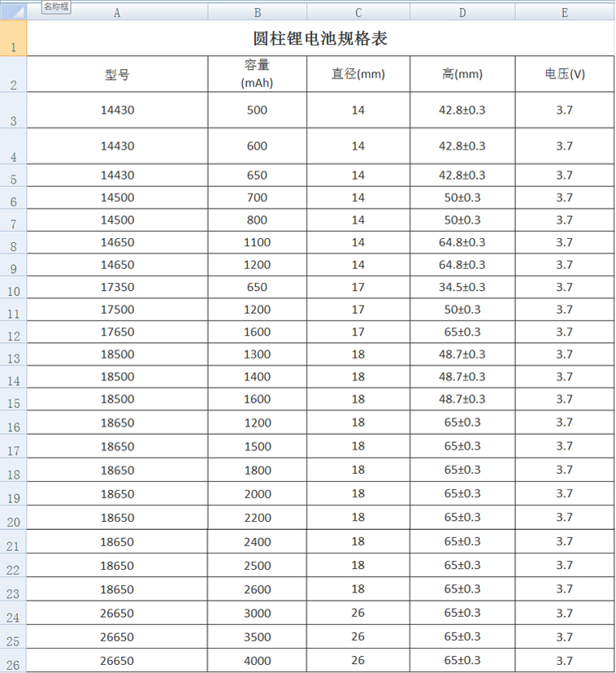Select row 1 header
This screenshot has width=616, height=673.
click(13, 37)
